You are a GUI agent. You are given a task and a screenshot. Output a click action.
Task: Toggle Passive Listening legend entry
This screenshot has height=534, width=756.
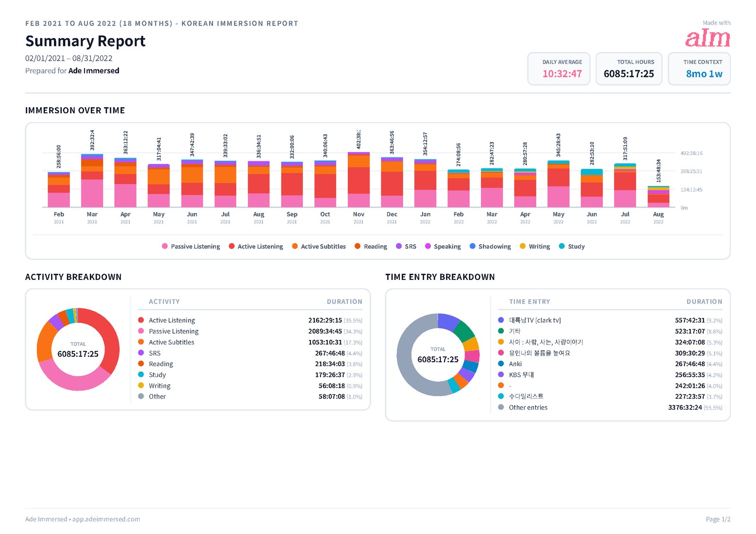pos(191,246)
